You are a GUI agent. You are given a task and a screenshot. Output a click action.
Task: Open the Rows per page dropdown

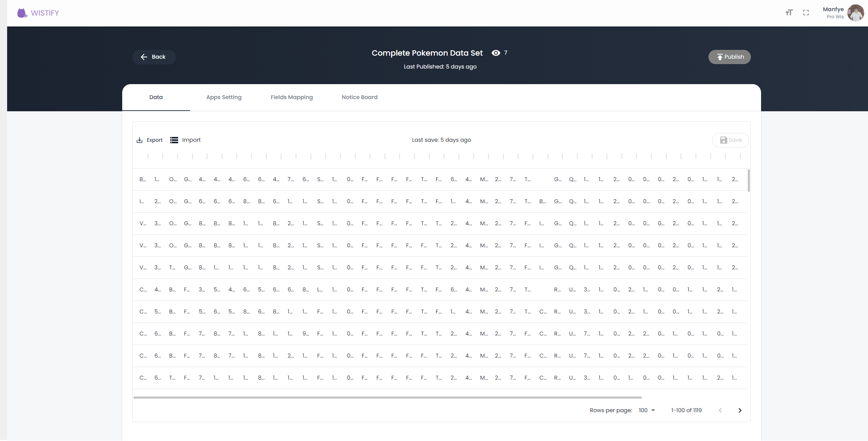647,410
